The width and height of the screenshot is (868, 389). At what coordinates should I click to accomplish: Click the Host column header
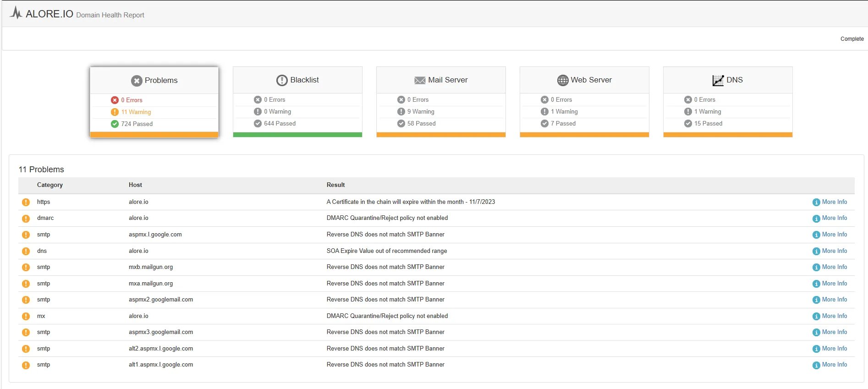click(x=135, y=185)
